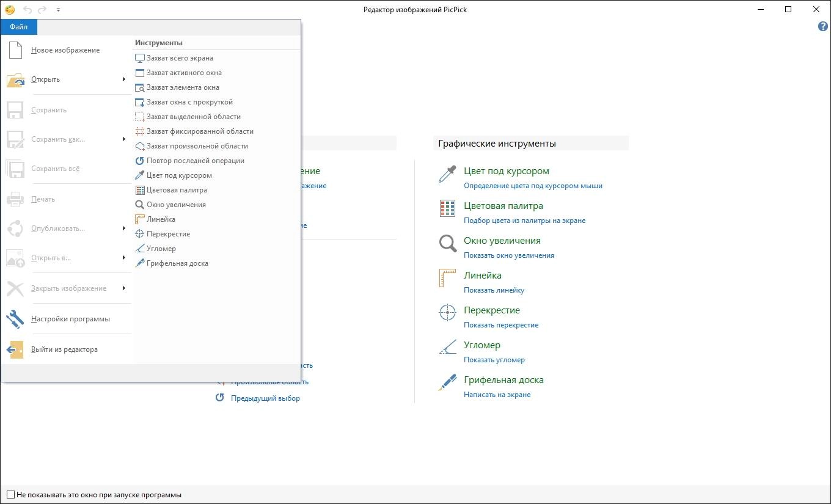Viewport: 831px width, 504px height.
Task: Click the active window capture icon
Action: [140, 73]
